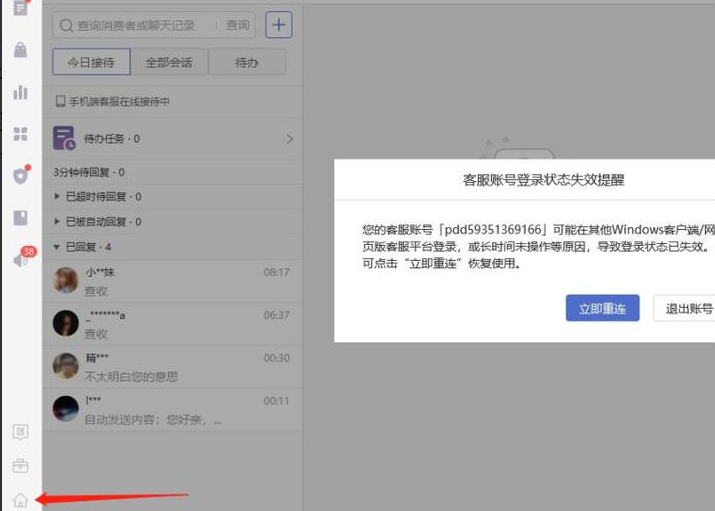This screenshot has height=511, width=715.
Task: Open the bookmark book icon in sidebar
Action: [21, 217]
